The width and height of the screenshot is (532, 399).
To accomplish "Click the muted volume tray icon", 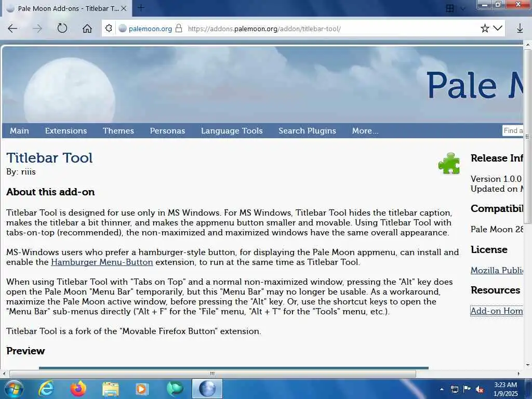I will pos(480,389).
